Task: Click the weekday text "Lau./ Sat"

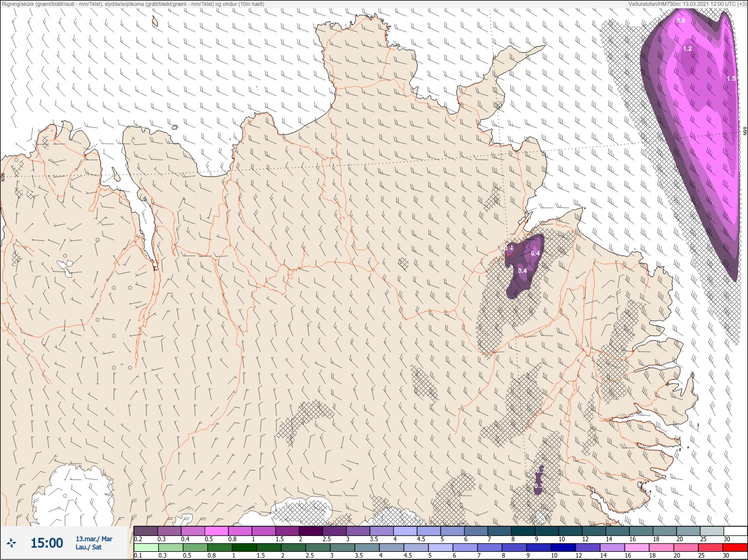Action: [89, 548]
